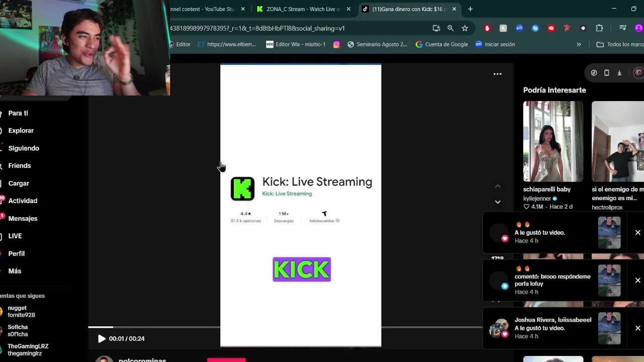This screenshot has width=644, height=362.
Task: Go to next video with down arrow
Action: (x=498, y=202)
